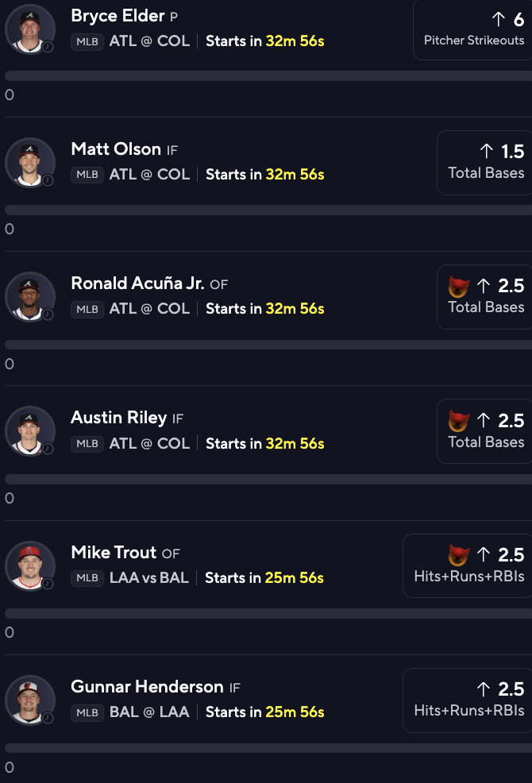The height and width of the screenshot is (783, 532).
Task: Click the up arrow on Bryce Elder's strikeouts pick
Action: [x=498, y=20]
